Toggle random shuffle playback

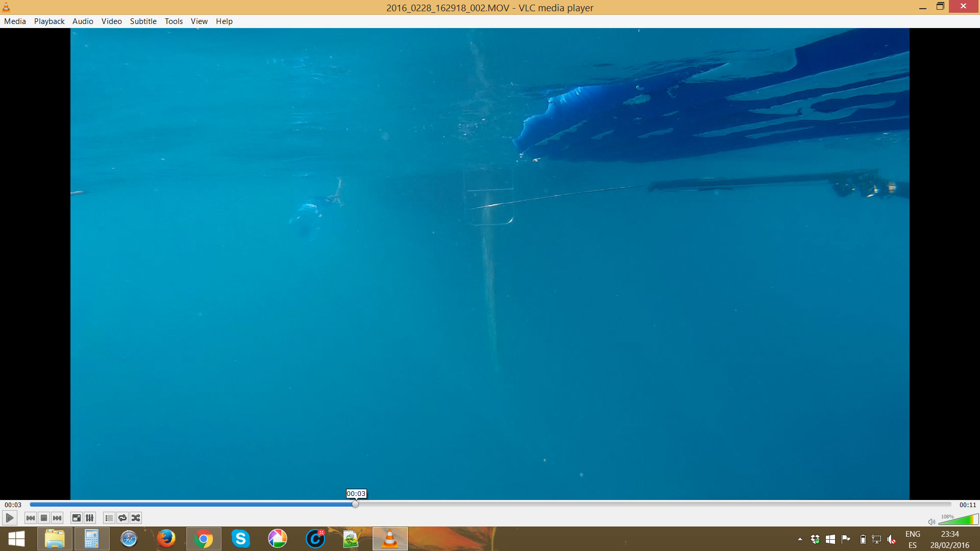pos(136,518)
